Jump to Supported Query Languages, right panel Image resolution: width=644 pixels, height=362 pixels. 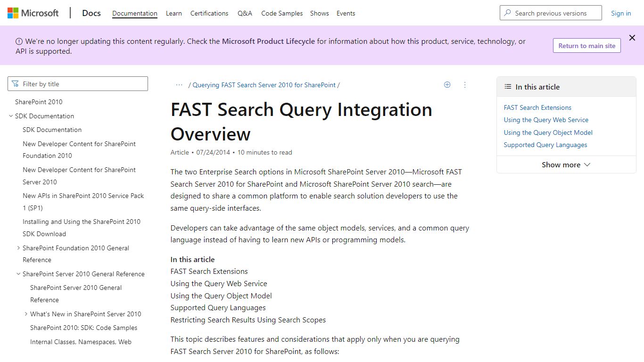pyautogui.click(x=545, y=145)
